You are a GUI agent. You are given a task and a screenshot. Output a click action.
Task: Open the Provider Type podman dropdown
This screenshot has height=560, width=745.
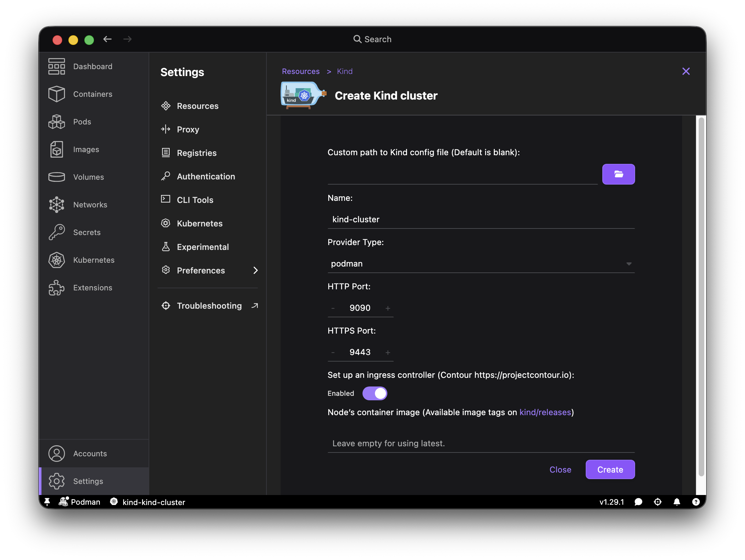[481, 264]
